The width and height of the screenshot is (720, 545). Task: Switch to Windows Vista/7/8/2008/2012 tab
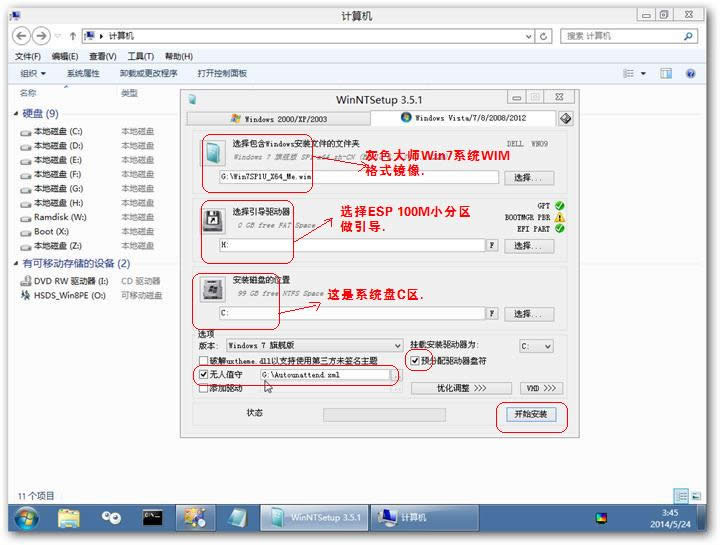coord(463,118)
